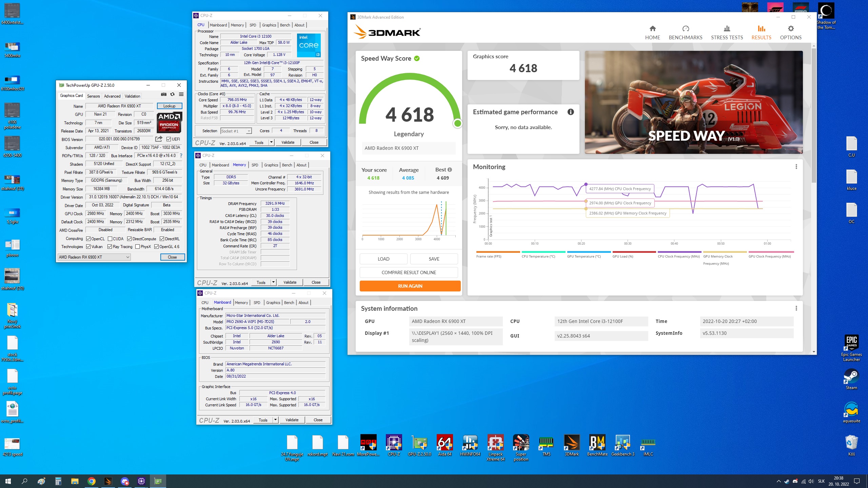The image size is (868, 488).
Task: Open the OPTIONS gear icon in 3DMark
Action: (791, 29)
